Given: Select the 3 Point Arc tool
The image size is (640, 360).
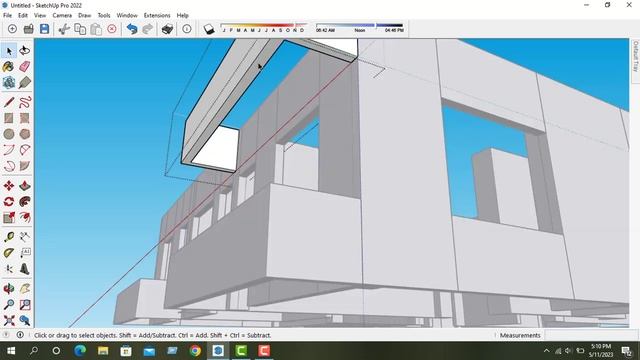Looking at the screenshot, I should click(9, 166).
